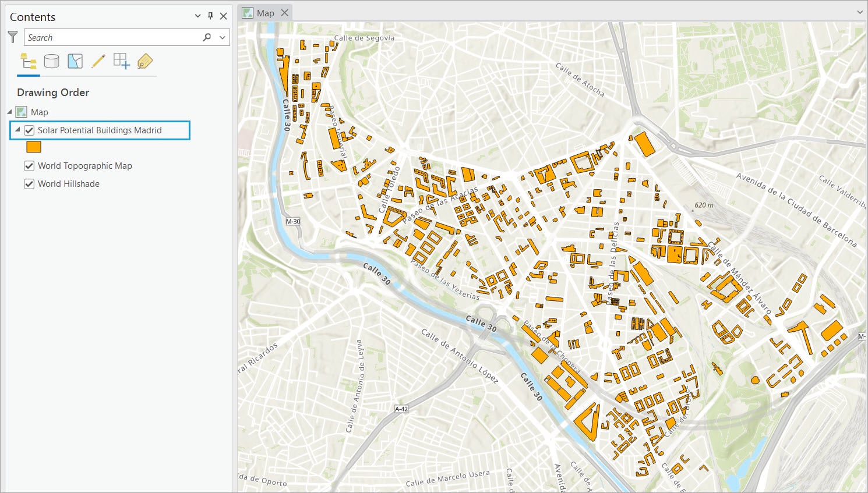Image resolution: width=868 pixels, height=493 pixels.
Task: Open the layer's orange symbol swatch
Action: [34, 147]
